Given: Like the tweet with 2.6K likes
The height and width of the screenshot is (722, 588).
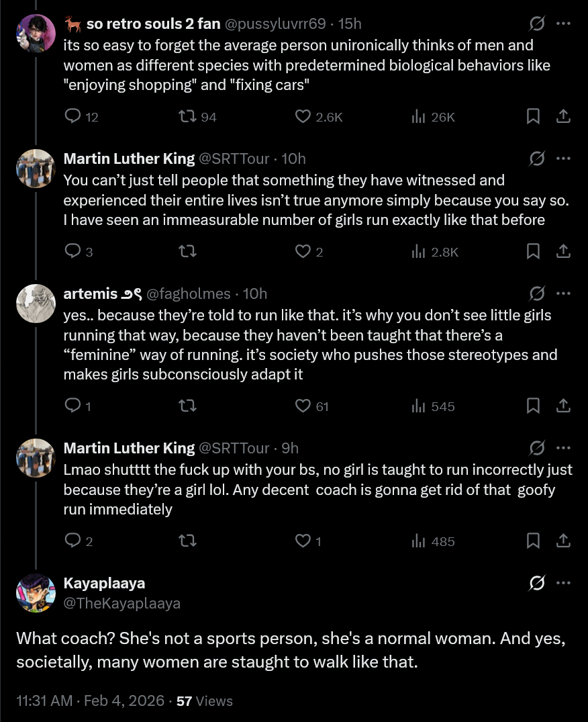Looking at the screenshot, I should pyautogui.click(x=303, y=117).
